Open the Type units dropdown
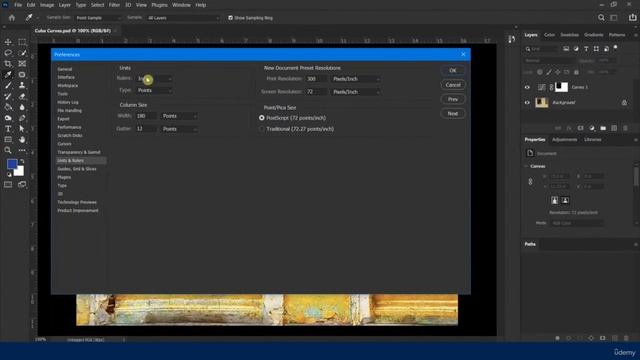 click(x=154, y=90)
